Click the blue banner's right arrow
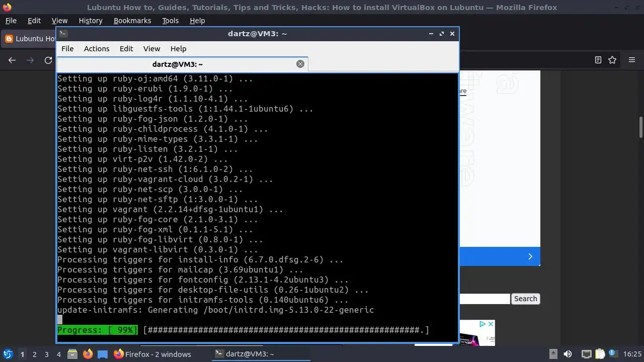 pos(530,256)
